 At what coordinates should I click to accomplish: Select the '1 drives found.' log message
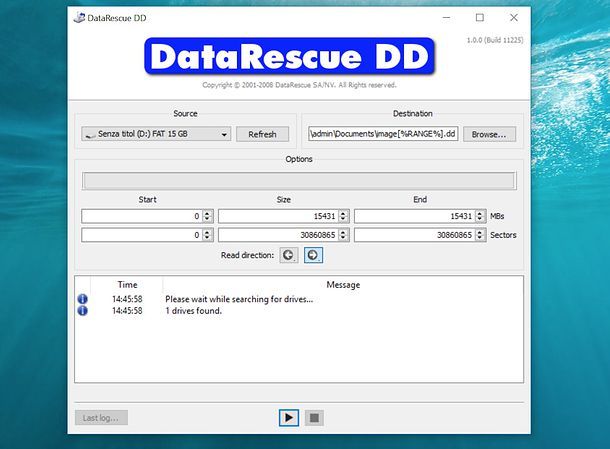tap(193, 311)
